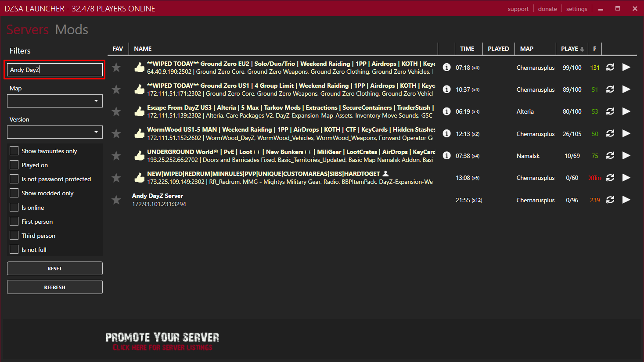Screen dimensions: 644x362
Task: Open the Version filter dropdown
Action: [x=54, y=132]
